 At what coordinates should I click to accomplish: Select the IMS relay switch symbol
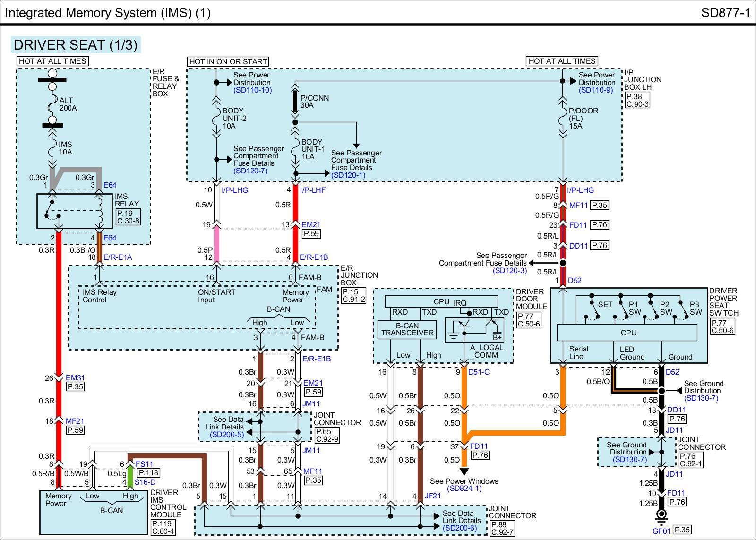coord(53,211)
